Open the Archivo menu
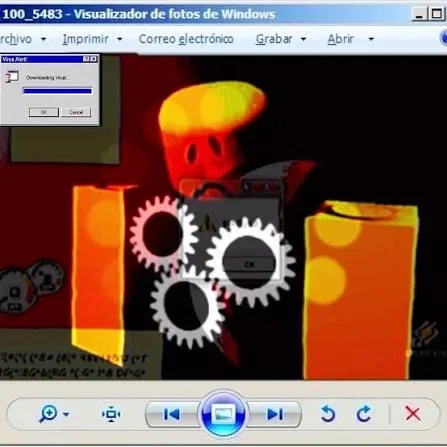The height and width of the screenshot is (447, 447). tap(16, 39)
